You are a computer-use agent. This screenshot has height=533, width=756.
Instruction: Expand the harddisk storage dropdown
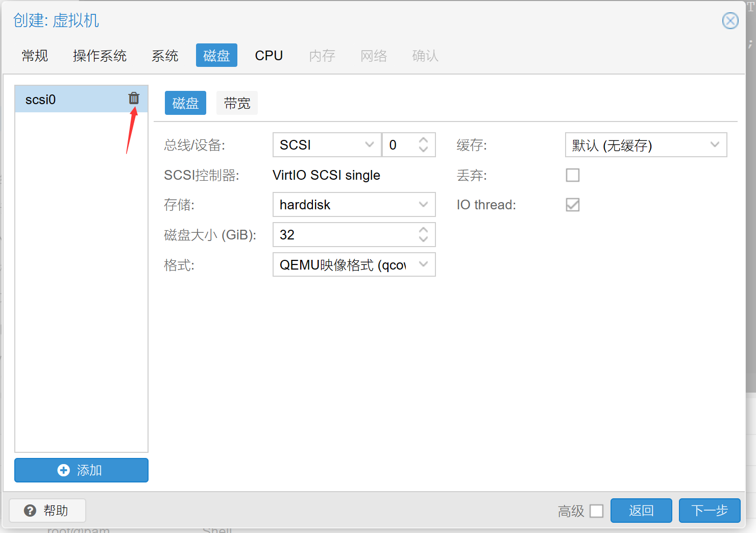[x=423, y=205]
